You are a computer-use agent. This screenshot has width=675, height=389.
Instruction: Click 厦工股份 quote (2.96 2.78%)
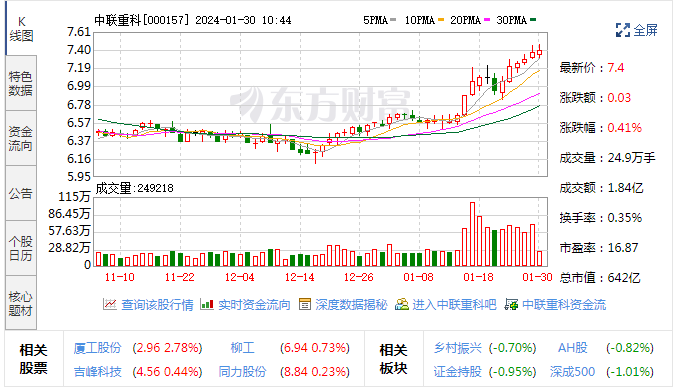click(x=167, y=348)
